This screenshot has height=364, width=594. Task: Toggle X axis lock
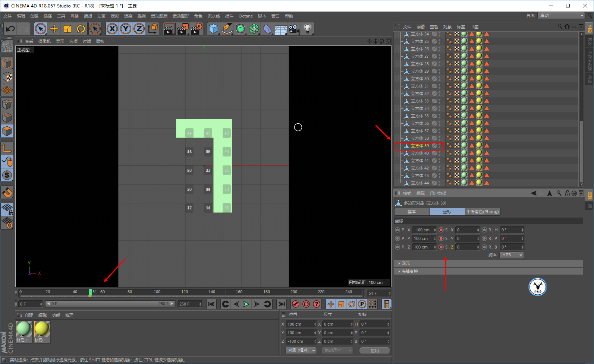coord(112,29)
